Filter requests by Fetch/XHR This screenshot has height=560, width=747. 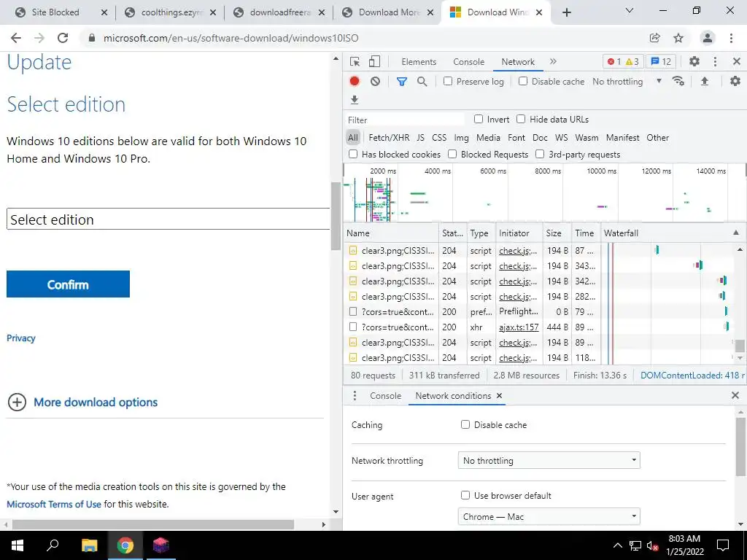[389, 138]
